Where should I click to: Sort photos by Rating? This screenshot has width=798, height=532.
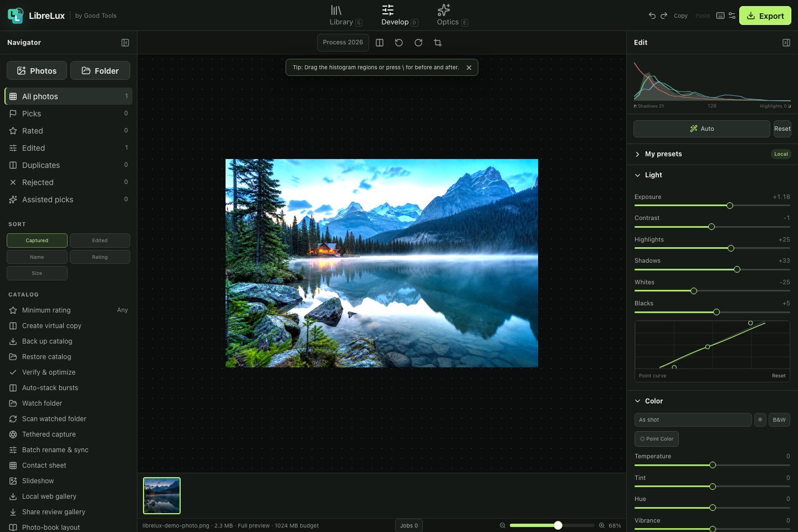click(100, 257)
